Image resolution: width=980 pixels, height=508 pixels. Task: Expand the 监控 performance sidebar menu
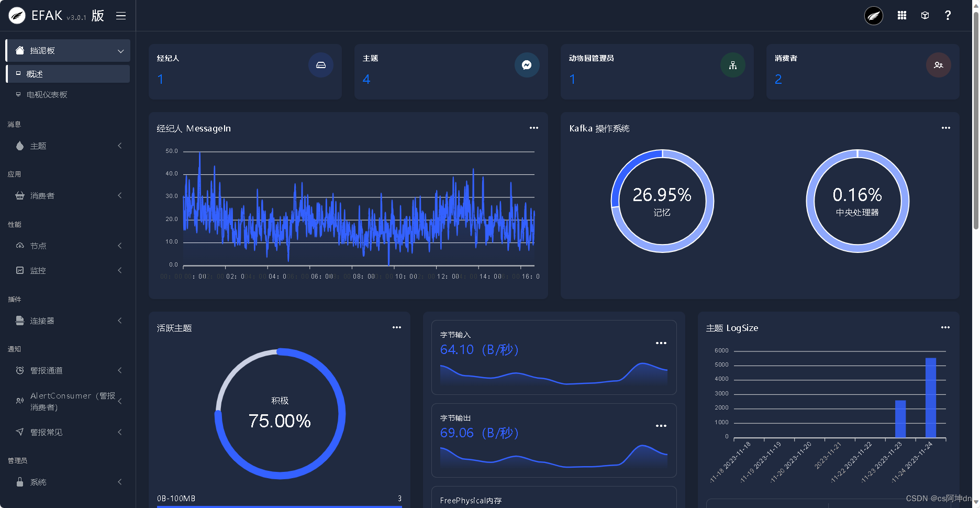click(68, 270)
